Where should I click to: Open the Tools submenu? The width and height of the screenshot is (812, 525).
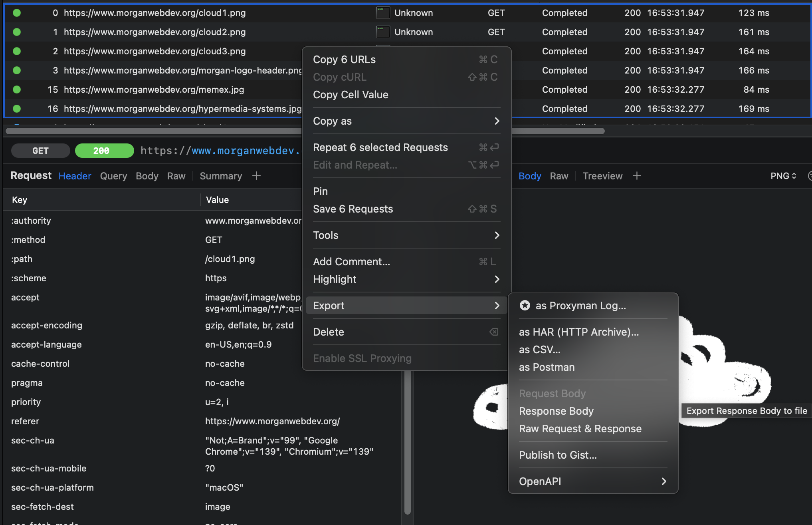tap(497, 235)
